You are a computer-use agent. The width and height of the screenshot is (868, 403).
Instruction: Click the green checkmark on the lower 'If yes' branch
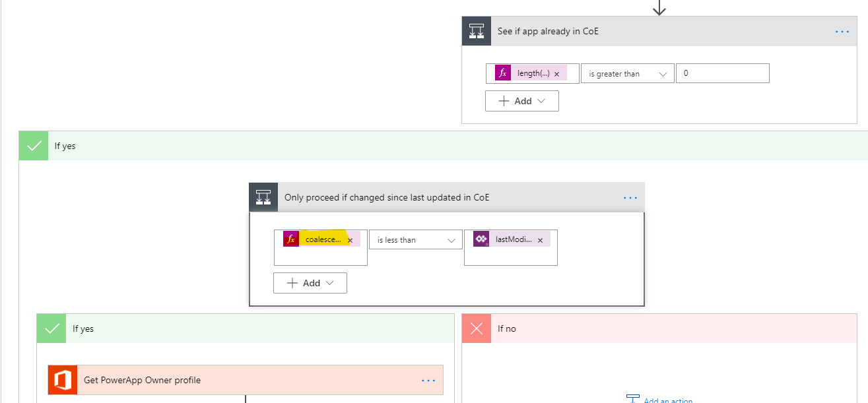(51, 328)
